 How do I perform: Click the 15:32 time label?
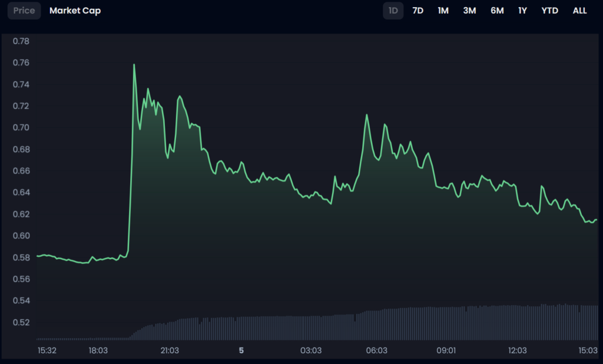(x=47, y=350)
